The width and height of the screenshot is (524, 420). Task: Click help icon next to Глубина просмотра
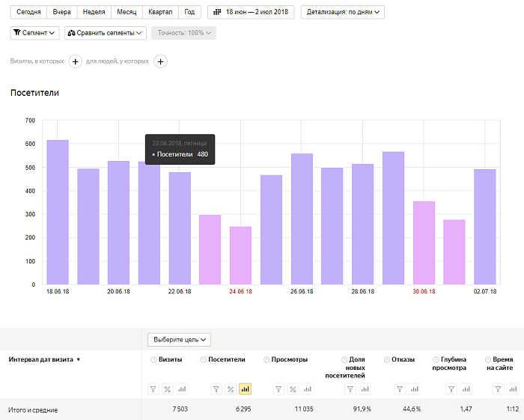tap(436, 360)
